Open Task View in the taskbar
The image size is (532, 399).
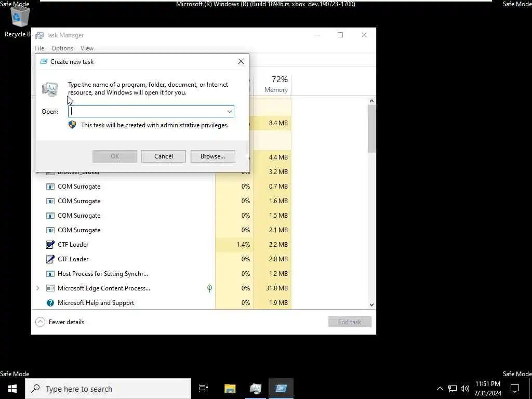coord(204,389)
